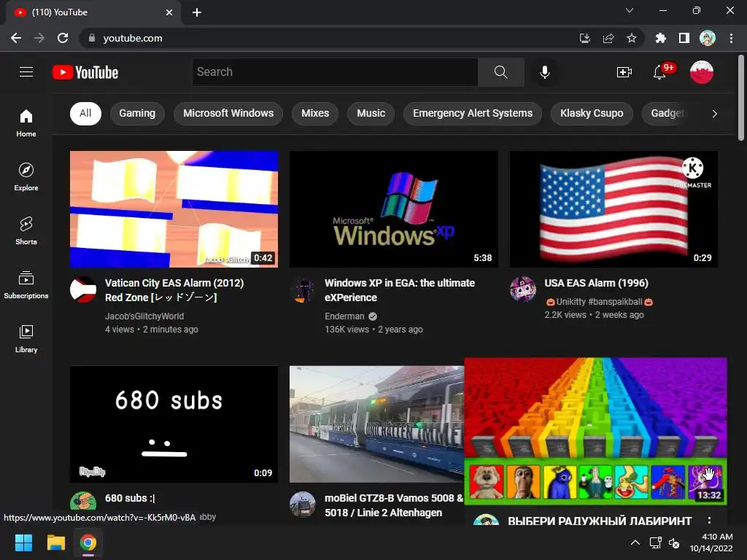Open the Chrome extensions puzzle icon
Viewport: 747px width, 560px height.
(661, 38)
